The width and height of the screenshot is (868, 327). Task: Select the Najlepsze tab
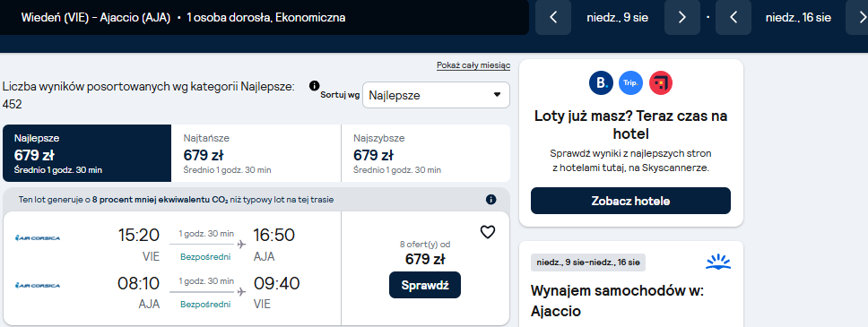87,153
